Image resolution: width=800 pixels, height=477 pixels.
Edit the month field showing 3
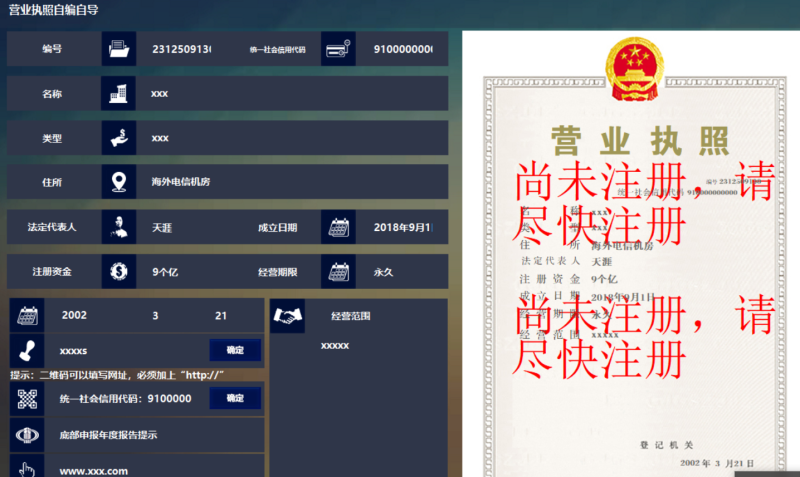click(155, 315)
